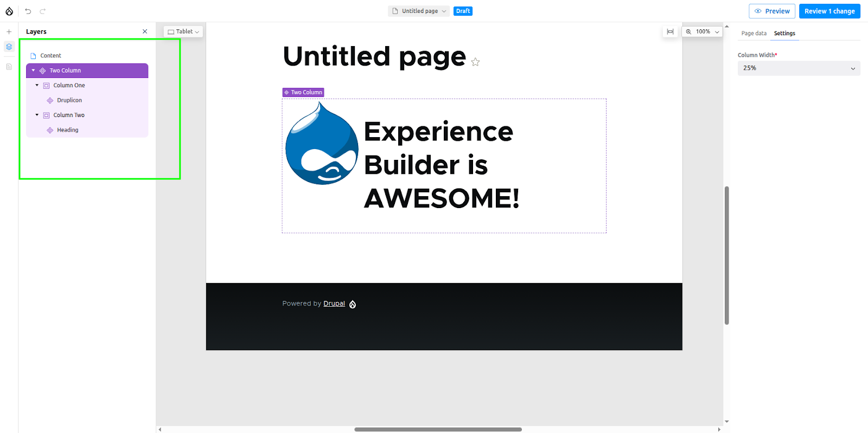Open the 100% zoom dropdown
Viewport: 868px width, 433px height.
703,31
